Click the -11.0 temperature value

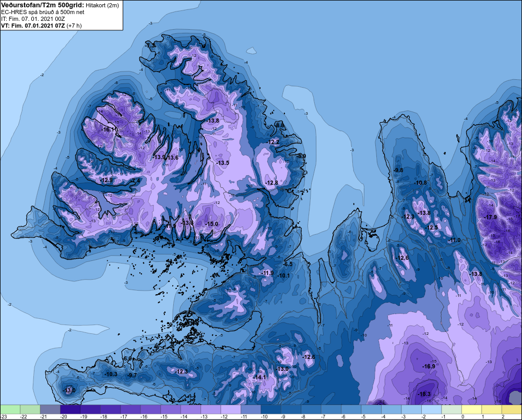click(454, 241)
